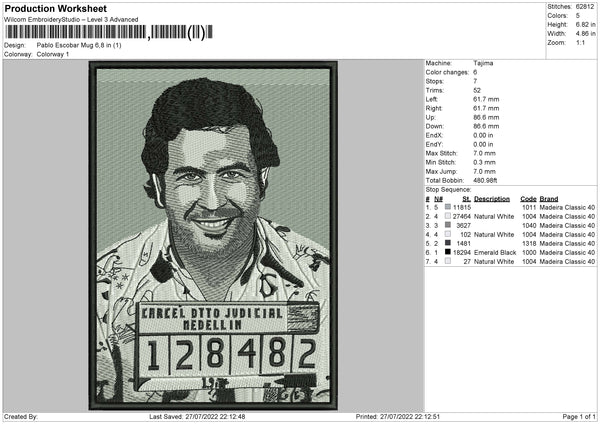The width and height of the screenshot is (600, 424).
Task: Select the 'Max Jump:' label
Action: [441, 171]
